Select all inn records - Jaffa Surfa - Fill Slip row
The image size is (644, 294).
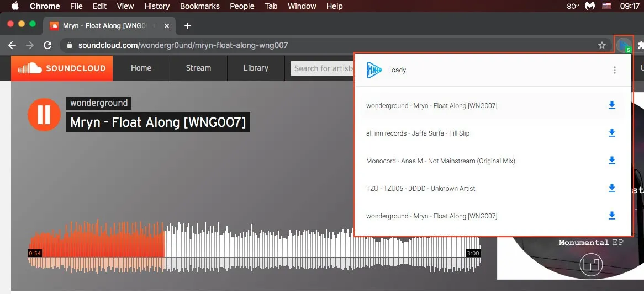(493, 133)
